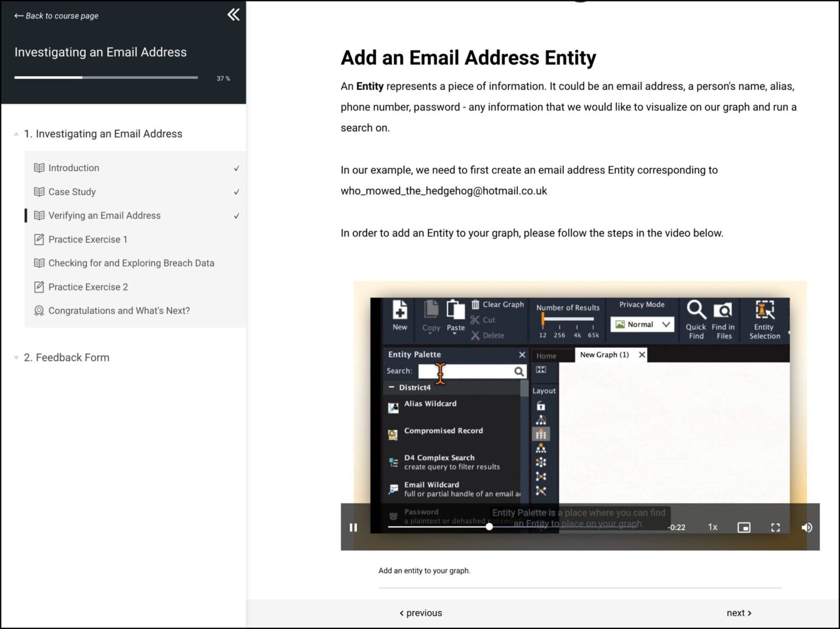This screenshot has height=629, width=840.
Task: Open the Practice Exercise 1 lesson
Action: pyautogui.click(x=87, y=240)
